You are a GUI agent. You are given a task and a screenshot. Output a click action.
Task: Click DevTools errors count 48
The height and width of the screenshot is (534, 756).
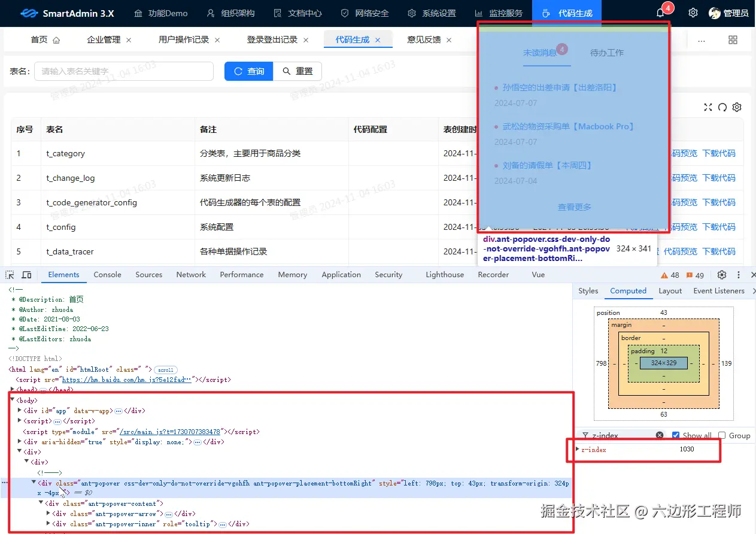[x=670, y=275]
